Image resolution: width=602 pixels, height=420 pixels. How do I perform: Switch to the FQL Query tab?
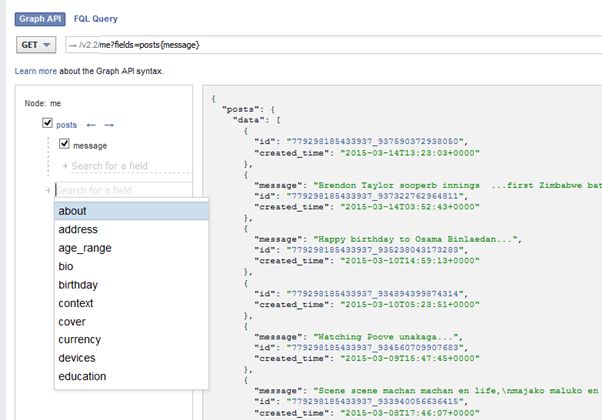point(96,16)
